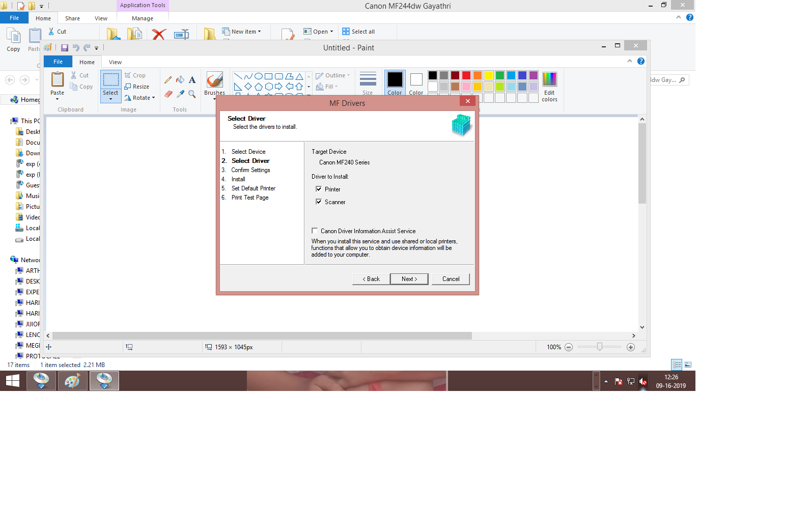
Task: Switch to Paint via its taskbar icon
Action: [x=72, y=381]
